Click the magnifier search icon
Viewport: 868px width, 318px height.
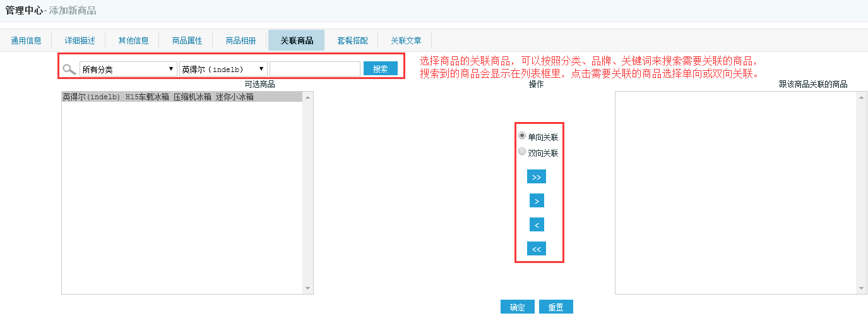pyautogui.click(x=69, y=70)
